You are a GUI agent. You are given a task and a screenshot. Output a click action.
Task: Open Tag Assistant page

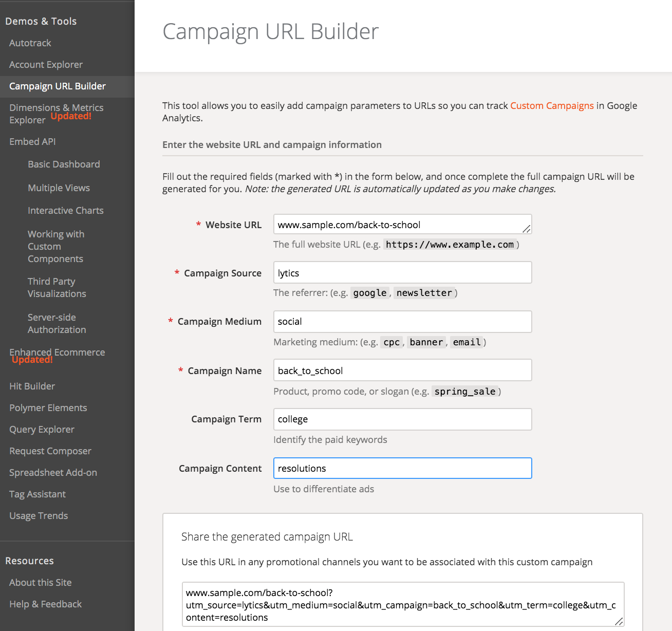[x=38, y=494]
